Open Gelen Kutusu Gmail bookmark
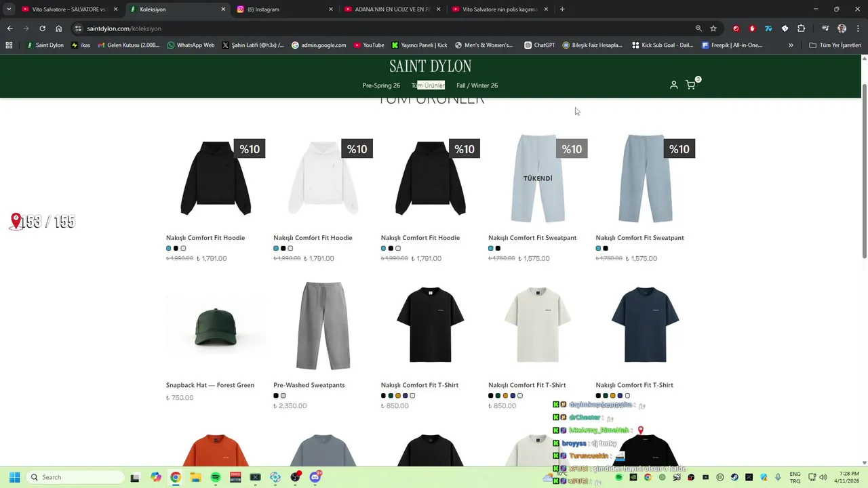Viewport: 868px width, 488px height. click(129, 45)
